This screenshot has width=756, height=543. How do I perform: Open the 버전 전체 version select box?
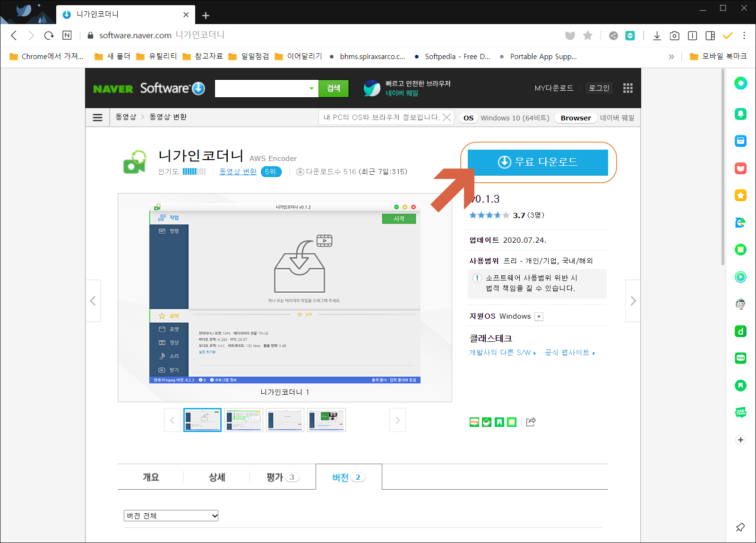point(171,516)
